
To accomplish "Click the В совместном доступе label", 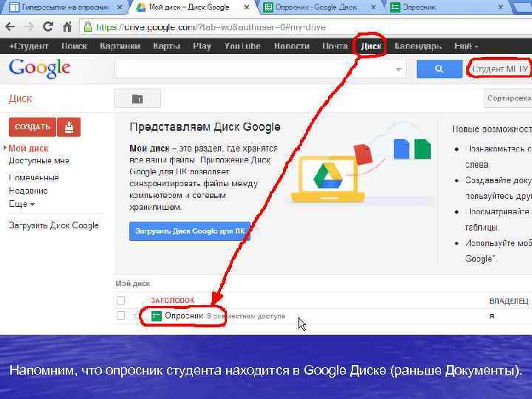I will (246, 316).
